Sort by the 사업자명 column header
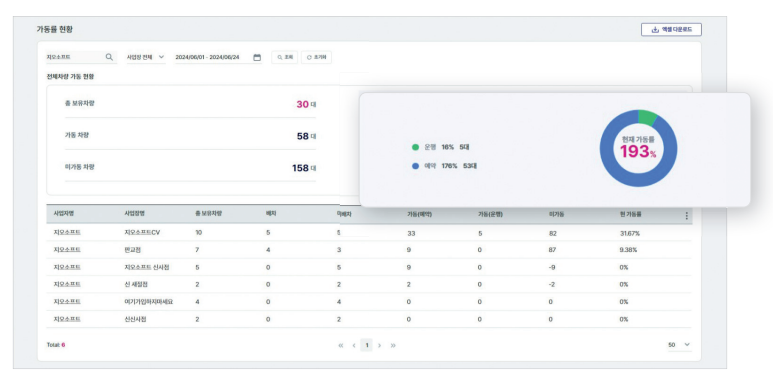The image size is (773, 386). 64,214
